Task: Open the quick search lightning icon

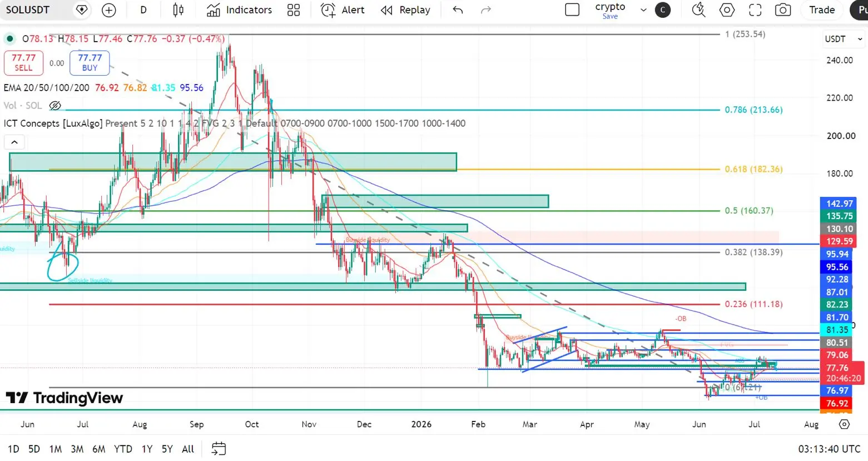Action: (x=699, y=10)
